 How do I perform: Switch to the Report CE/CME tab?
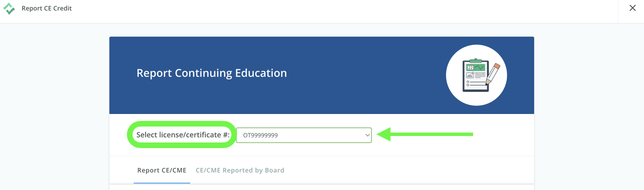tap(162, 170)
